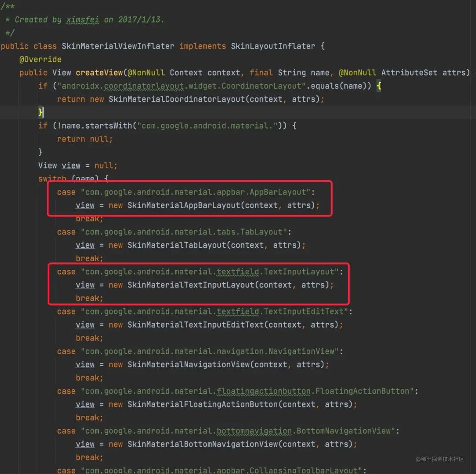Click SkinMaterialTabLayout constructor
Screen dimensions: 476x474
pos(177,245)
